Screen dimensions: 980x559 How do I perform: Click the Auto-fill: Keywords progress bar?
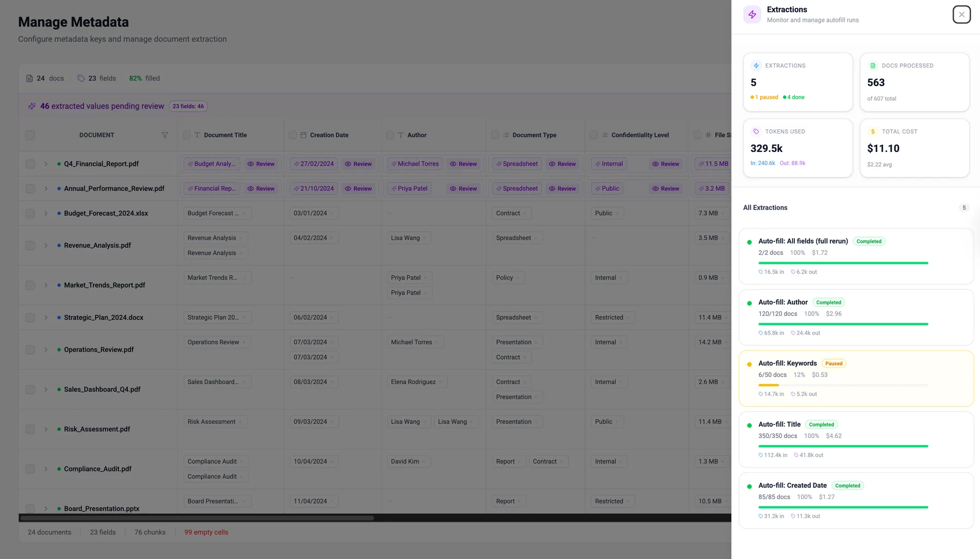pyautogui.click(x=843, y=385)
